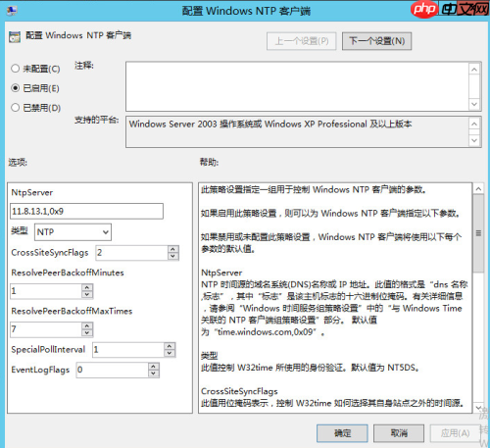Select the 已禁用(D) radio option

pos(15,108)
